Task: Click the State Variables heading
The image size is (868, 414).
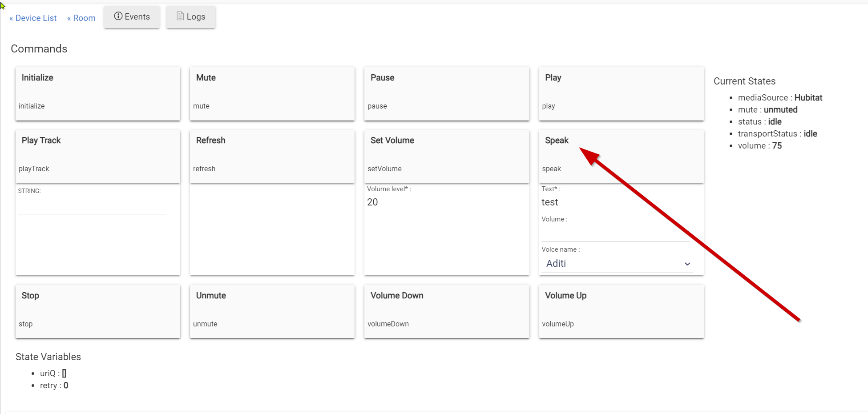Action: (48, 357)
